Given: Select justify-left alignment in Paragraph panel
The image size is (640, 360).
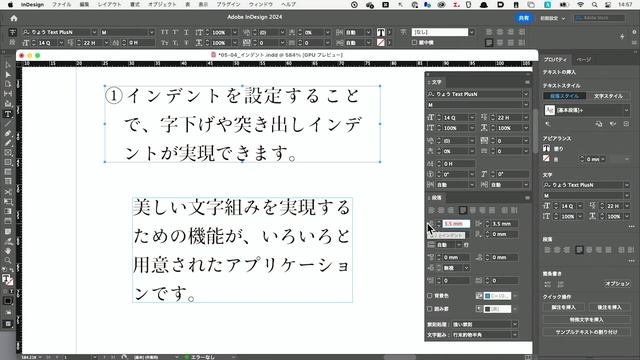Looking at the screenshot, I should tap(463, 210).
